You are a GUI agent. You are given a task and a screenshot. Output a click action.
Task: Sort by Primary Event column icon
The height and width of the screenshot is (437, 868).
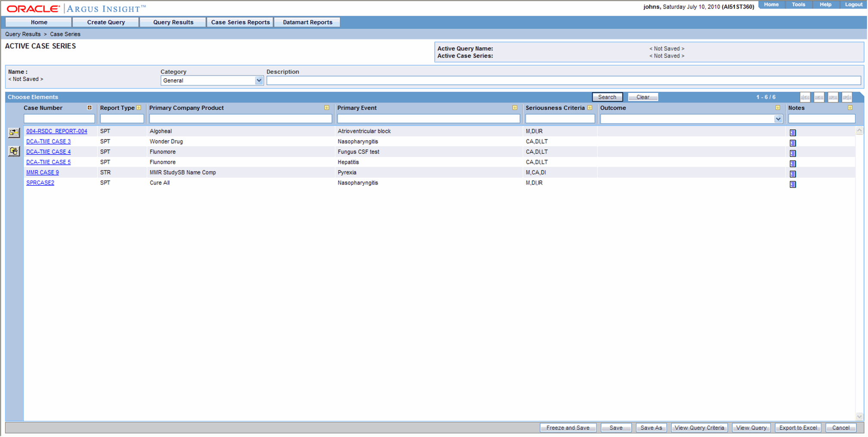(515, 108)
